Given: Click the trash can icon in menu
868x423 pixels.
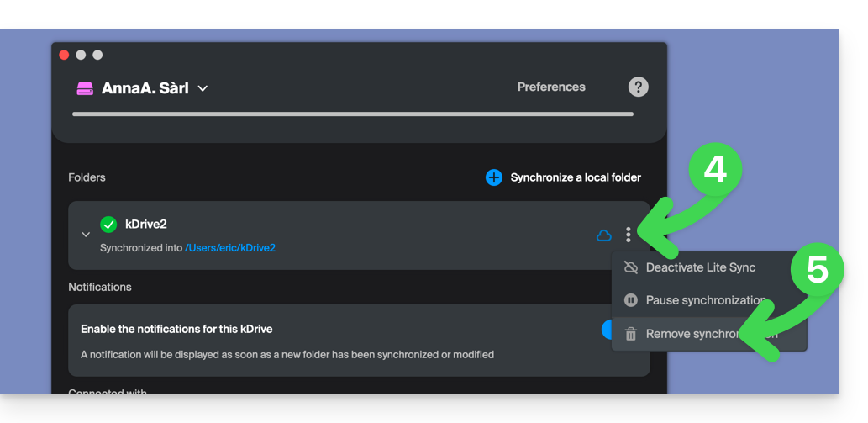Looking at the screenshot, I should [x=630, y=334].
